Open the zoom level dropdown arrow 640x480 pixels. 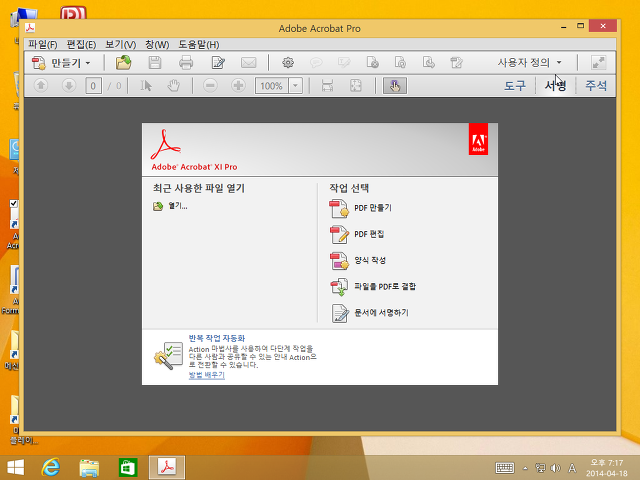[x=296, y=86]
